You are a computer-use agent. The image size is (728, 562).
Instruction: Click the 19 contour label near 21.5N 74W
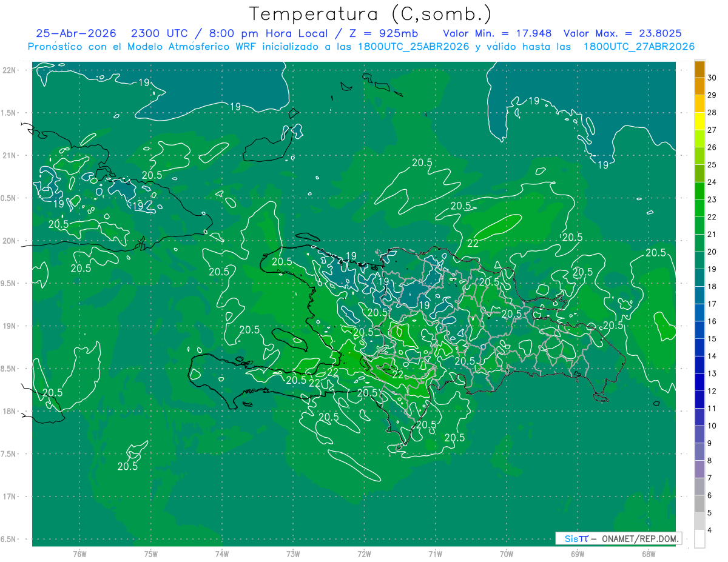click(x=236, y=106)
